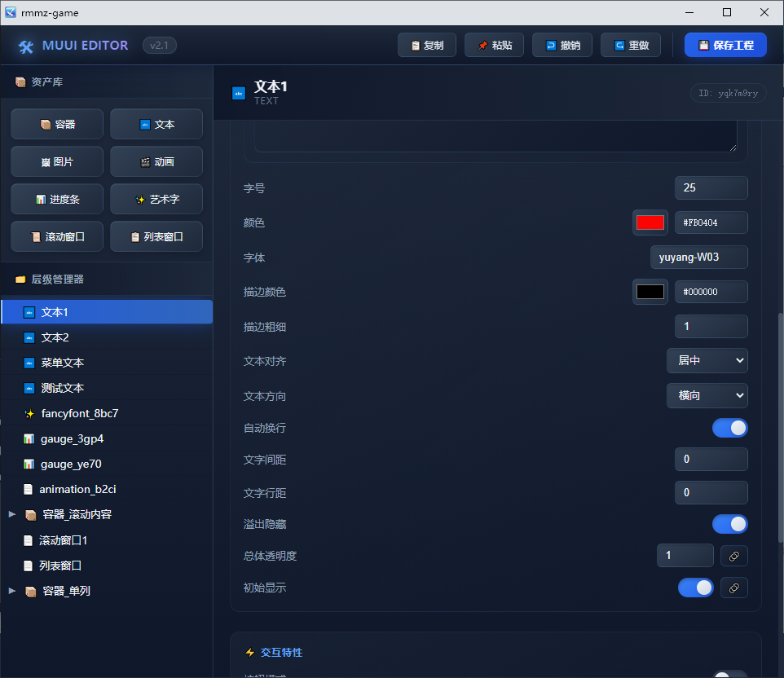The image size is (784, 678).
Task: Add a 进度条 progress bar element
Action: 57,199
